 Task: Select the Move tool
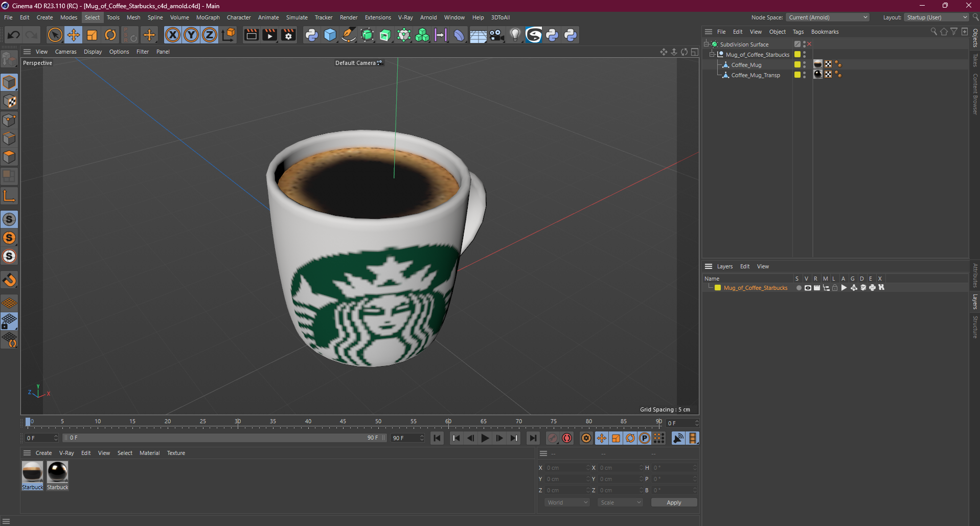pos(74,35)
